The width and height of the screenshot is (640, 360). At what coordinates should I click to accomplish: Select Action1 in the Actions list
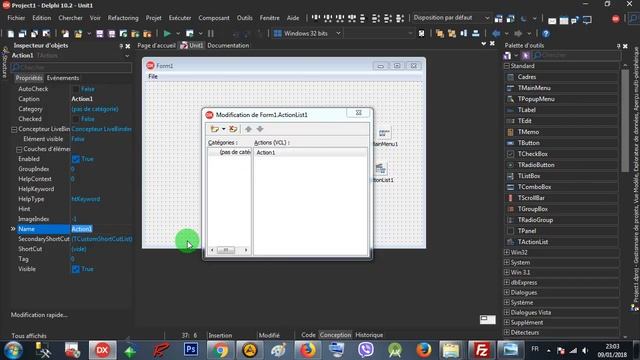(x=266, y=153)
